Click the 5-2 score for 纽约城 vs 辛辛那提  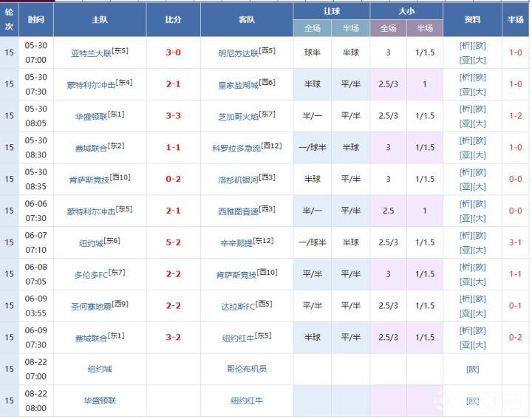coord(174,242)
